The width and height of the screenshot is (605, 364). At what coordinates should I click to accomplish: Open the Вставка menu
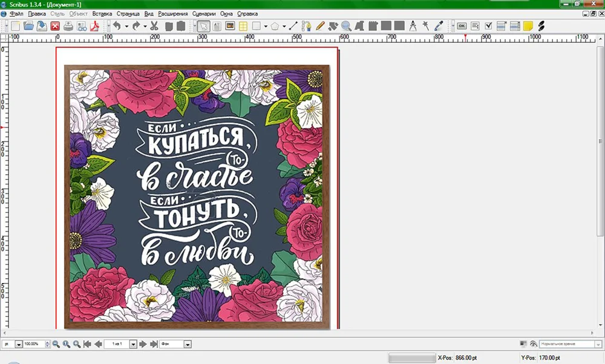click(x=102, y=13)
